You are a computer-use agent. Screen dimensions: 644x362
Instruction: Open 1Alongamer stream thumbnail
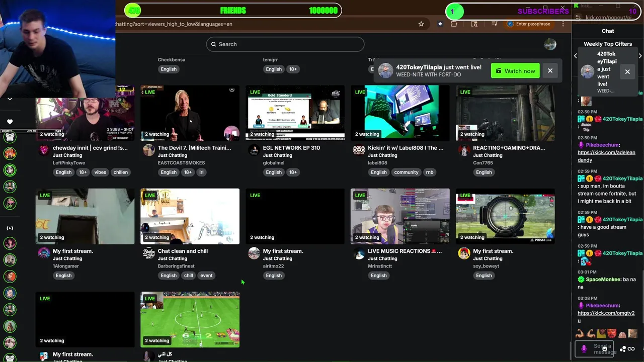point(85,216)
